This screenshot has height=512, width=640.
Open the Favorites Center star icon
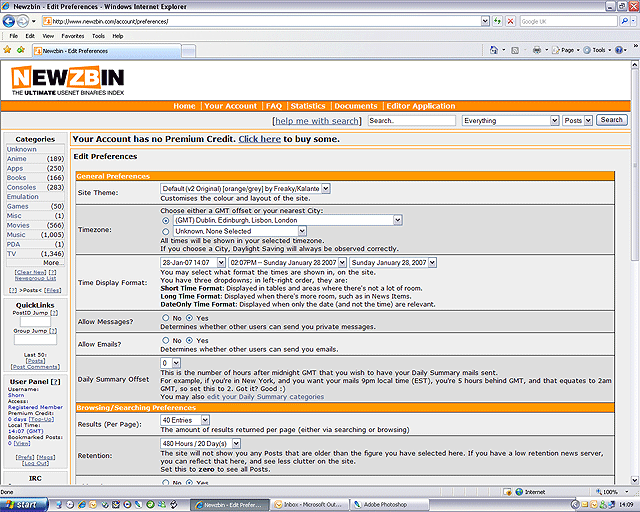[x=7, y=50]
